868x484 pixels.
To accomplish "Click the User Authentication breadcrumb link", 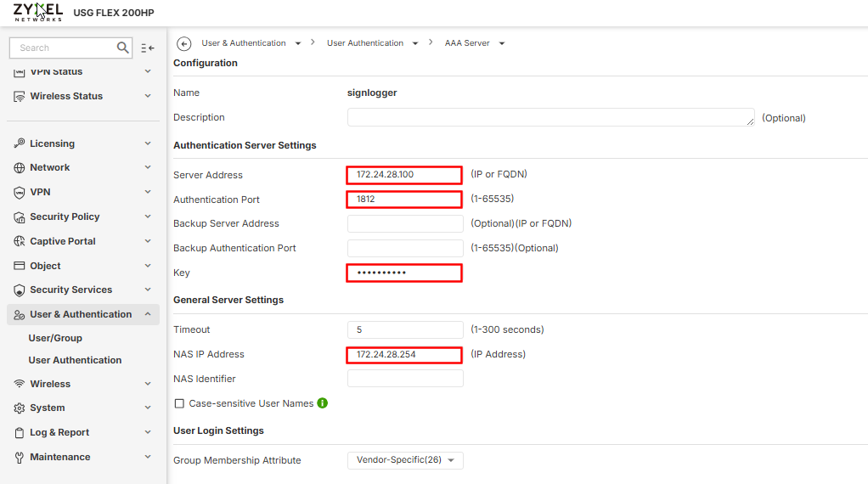I will coord(365,43).
